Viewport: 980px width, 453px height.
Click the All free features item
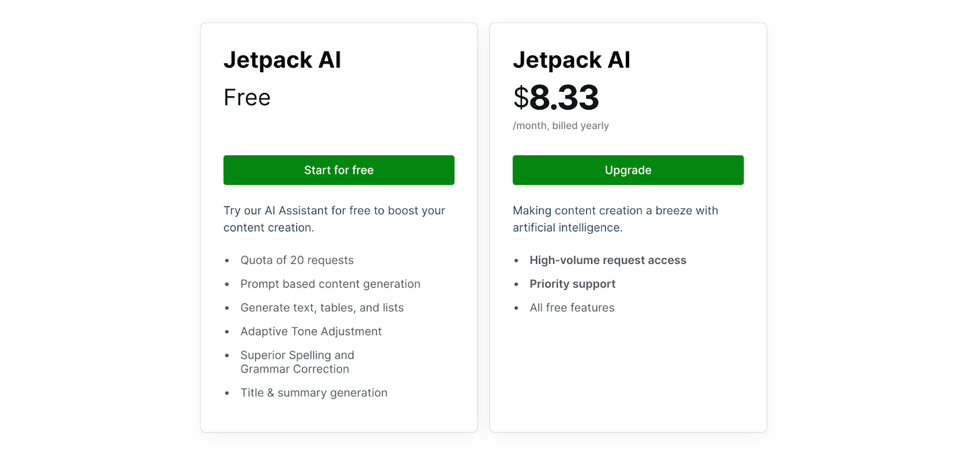571,307
